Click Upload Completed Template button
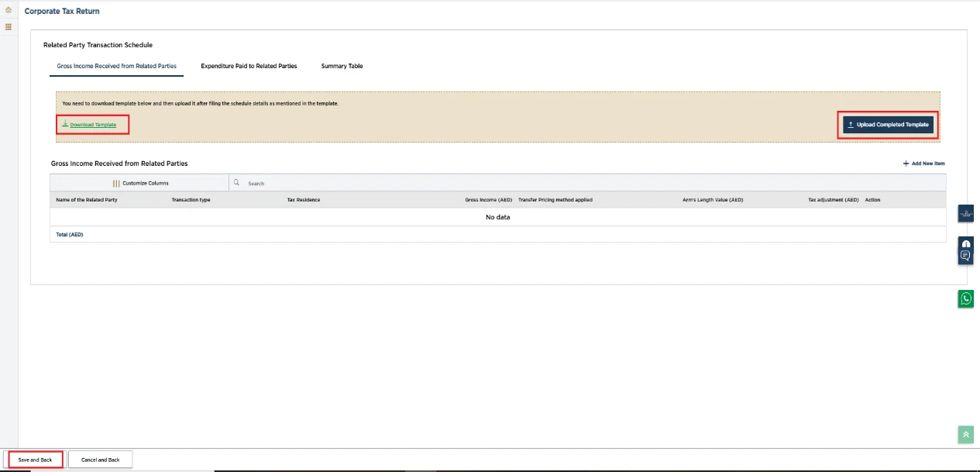This screenshot has width=980, height=472. pyautogui.click(x=888, y=124)
